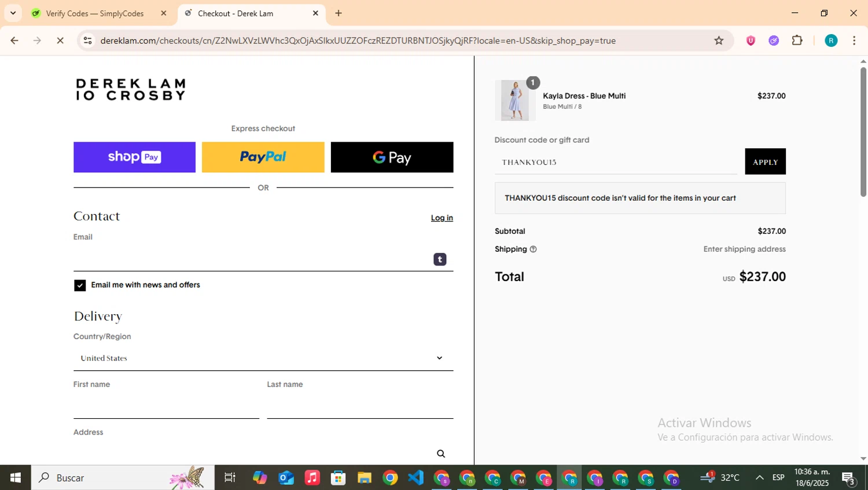868x490 pixels.
Task: Open the Chrome profile R avatar
Action: click(x=831, y=40)
